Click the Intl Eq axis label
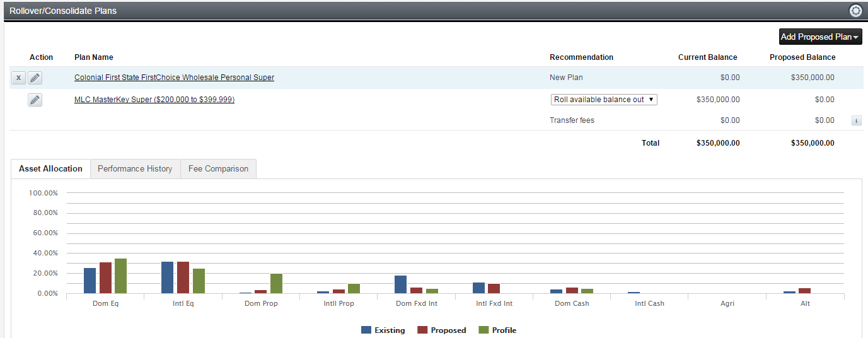This screenshot has height=338, width=868. pos(183,303)
